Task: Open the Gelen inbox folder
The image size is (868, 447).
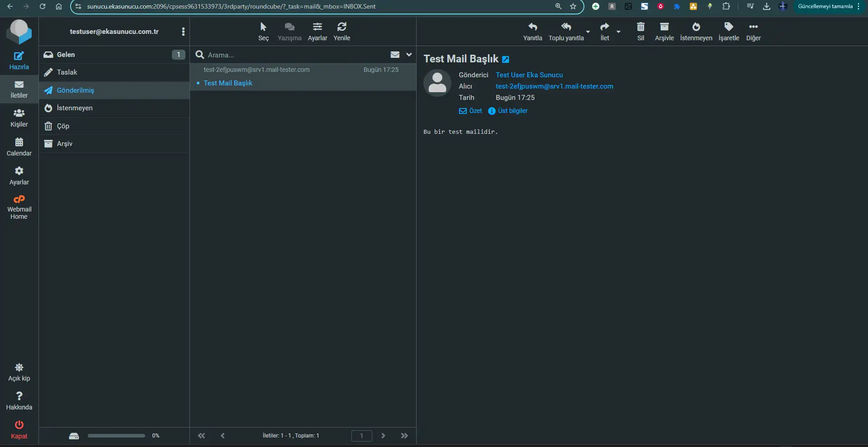Action: pos(114,55)
